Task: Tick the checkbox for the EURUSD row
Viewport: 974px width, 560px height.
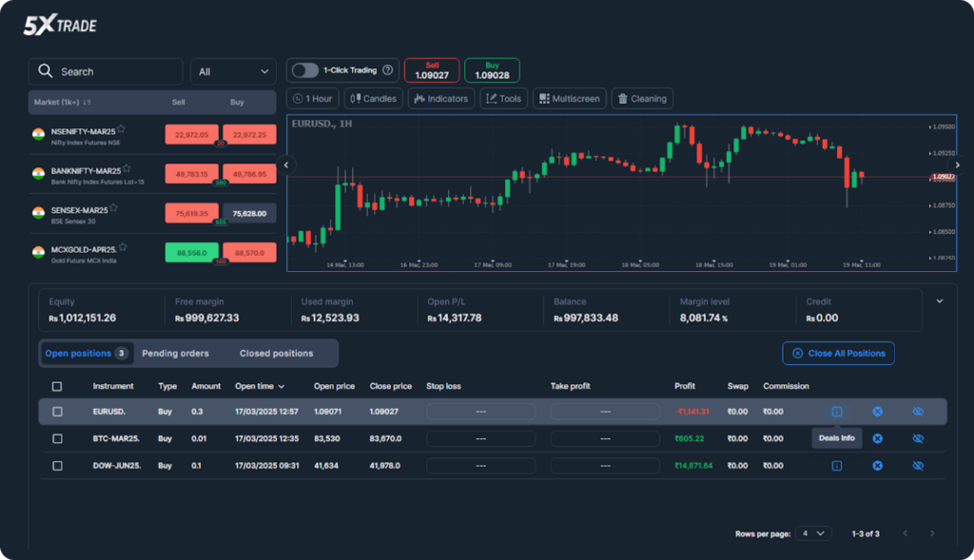Action: [57, 412]
